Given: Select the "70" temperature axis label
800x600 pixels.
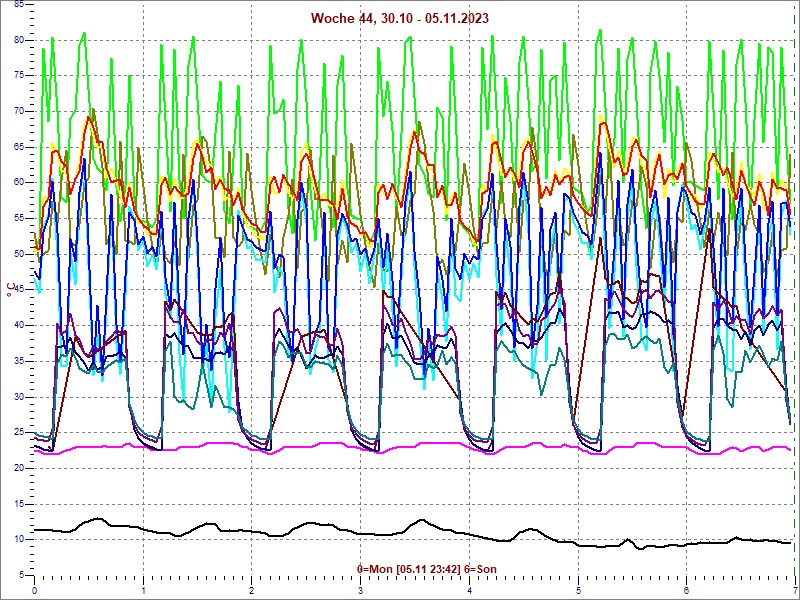Looking at the screenshot, I should pyautogui.click(x=18, y=111).
